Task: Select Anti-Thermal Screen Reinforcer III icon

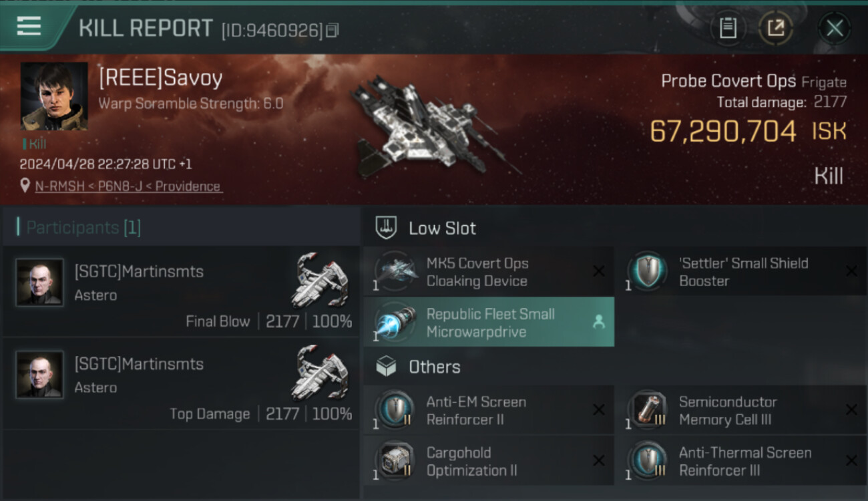Action: pos(646,461)
